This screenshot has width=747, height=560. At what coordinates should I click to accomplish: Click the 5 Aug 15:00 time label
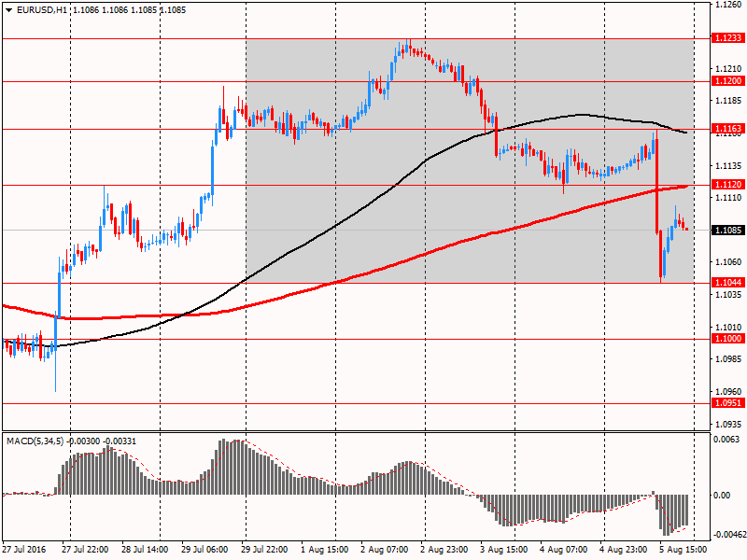pyautogui.click(x=684, y=549)
